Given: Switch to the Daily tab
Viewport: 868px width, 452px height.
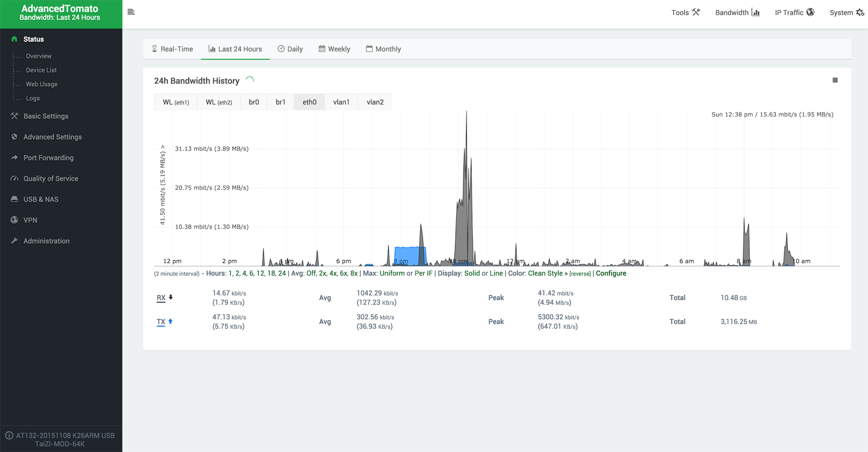Looking at the screenshot, I should (290, 49).
